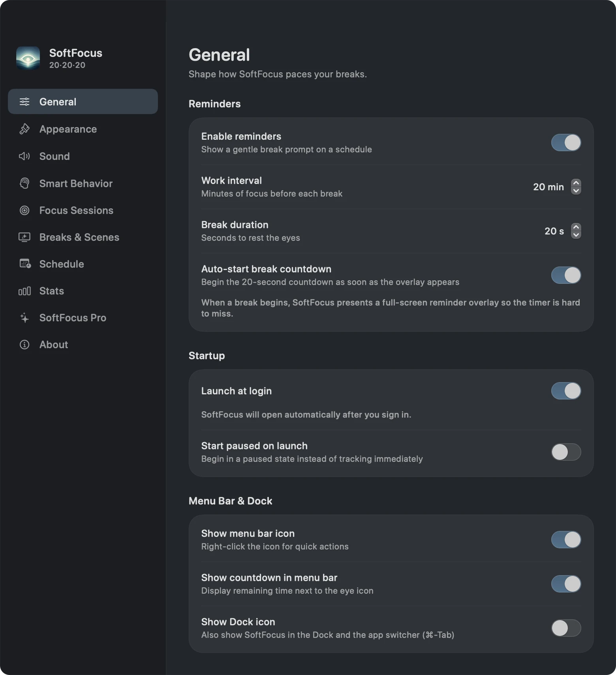This screenshot has height=675, width=616.
Task: Toggle Show menu bar icon switch
Action: pyautogui.click(x=566, y=540)
